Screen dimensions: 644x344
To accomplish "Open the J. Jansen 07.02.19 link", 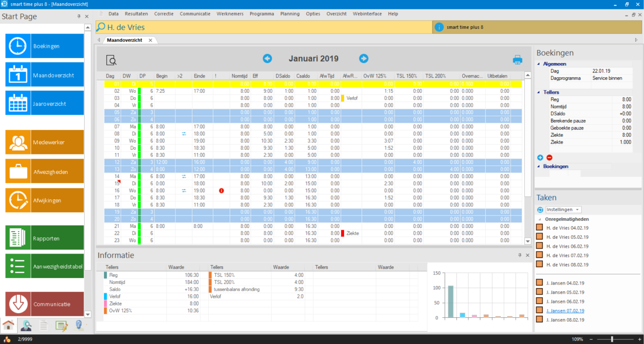I will (x=565, y=311).
